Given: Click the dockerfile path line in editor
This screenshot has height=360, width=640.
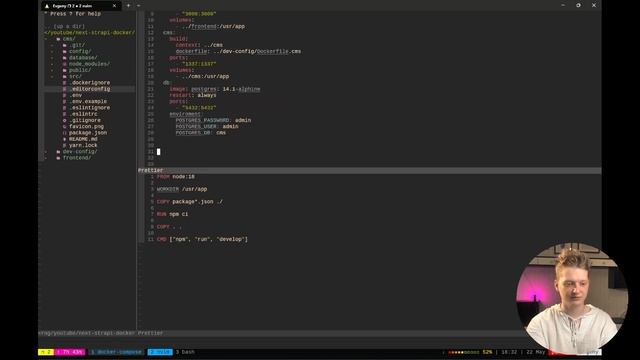Looking at the screenshot, I should [238, 51].
